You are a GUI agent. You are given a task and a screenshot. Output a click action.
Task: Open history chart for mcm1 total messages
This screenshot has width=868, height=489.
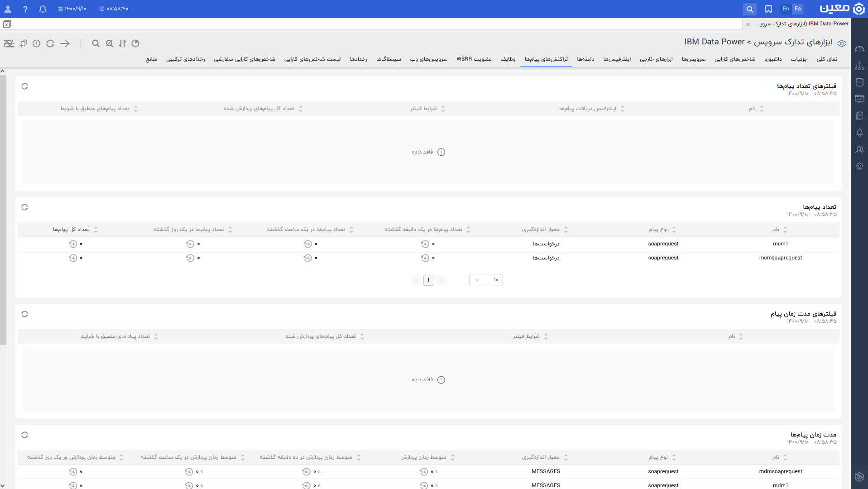[72, 244]
